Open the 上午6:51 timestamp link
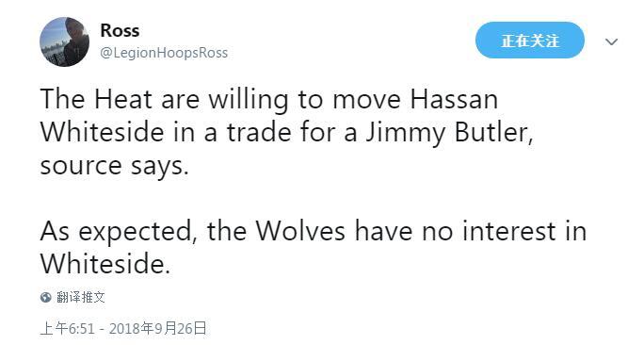This screenshot has height=345, width=644. 68,328
